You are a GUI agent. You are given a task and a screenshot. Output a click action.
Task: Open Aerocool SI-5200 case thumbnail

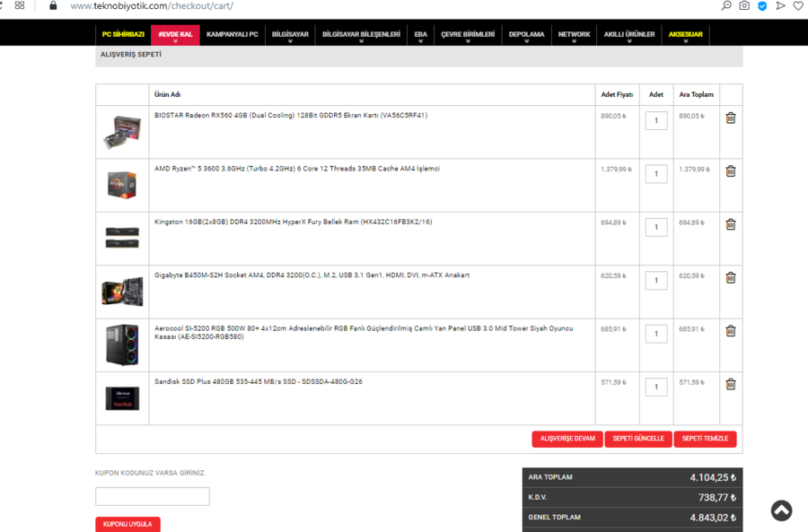tap(122, 344)
